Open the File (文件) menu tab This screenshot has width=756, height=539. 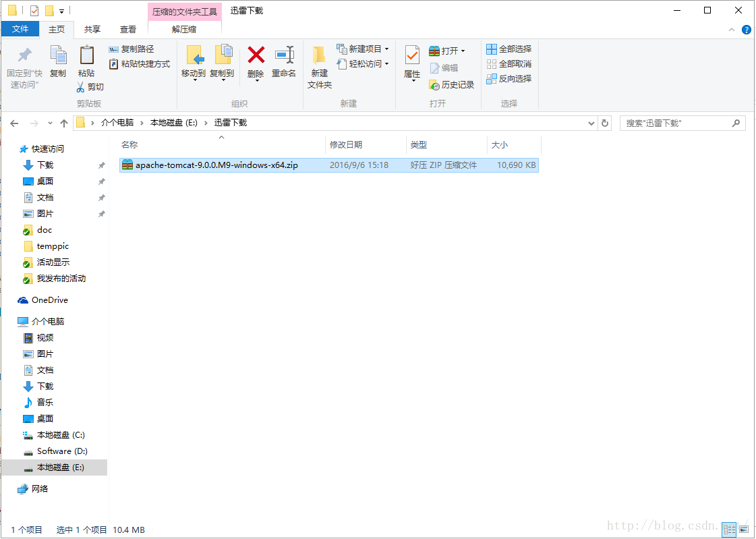click(x=20, y=29)
